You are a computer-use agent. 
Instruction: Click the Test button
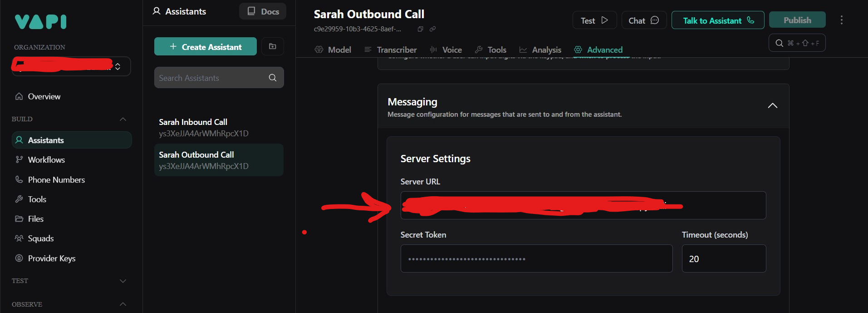click(x=594, y=20)
